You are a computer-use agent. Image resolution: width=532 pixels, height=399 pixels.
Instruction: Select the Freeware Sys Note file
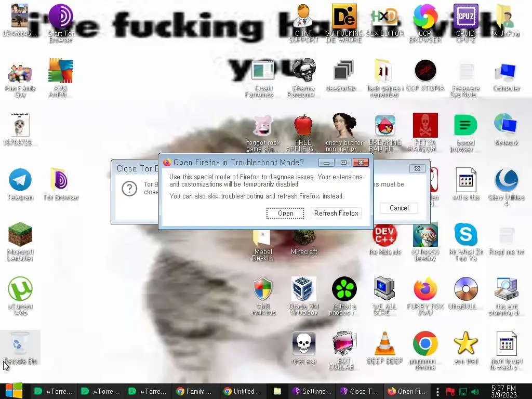click(465, 79)
